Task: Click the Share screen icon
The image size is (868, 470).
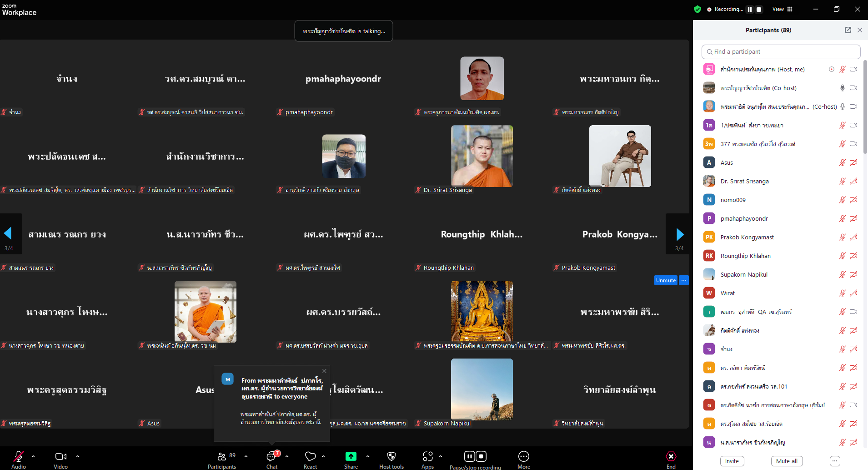Action: [351, 456]
